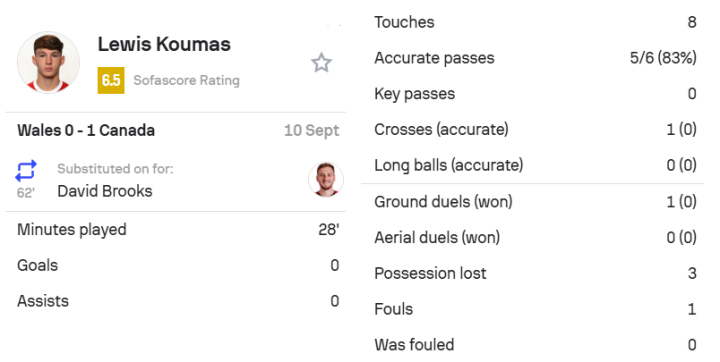This screenshot has width=720, height=362.
Task: Select the Possession lost stat row
Action: click(533, 273)
